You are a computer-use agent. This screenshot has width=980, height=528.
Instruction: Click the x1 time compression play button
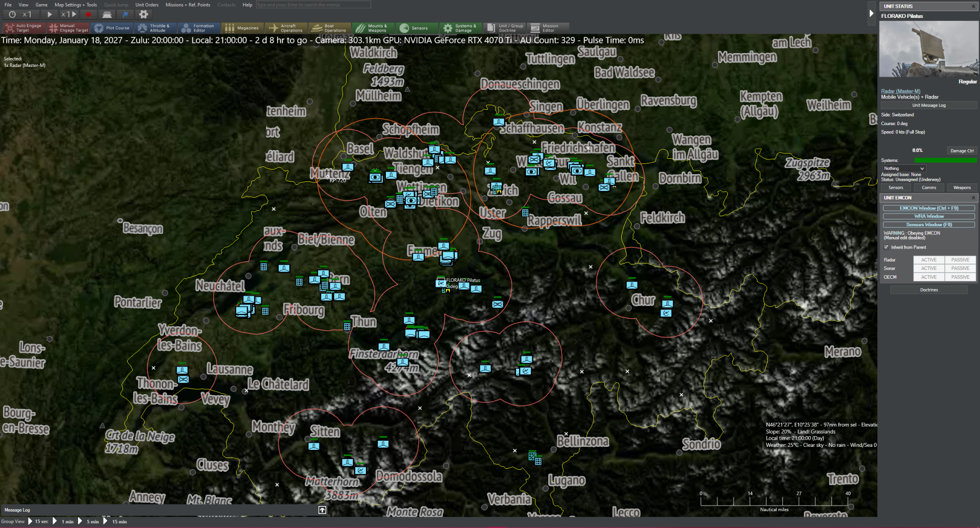point(69,15)
